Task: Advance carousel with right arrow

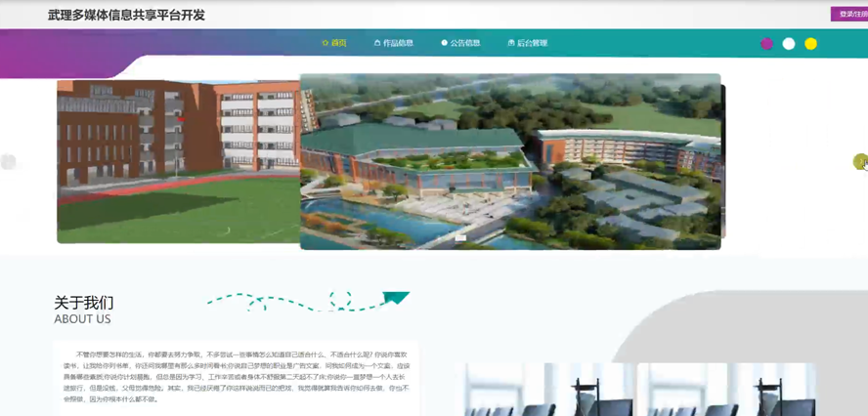Action: (x=860, y=161)
